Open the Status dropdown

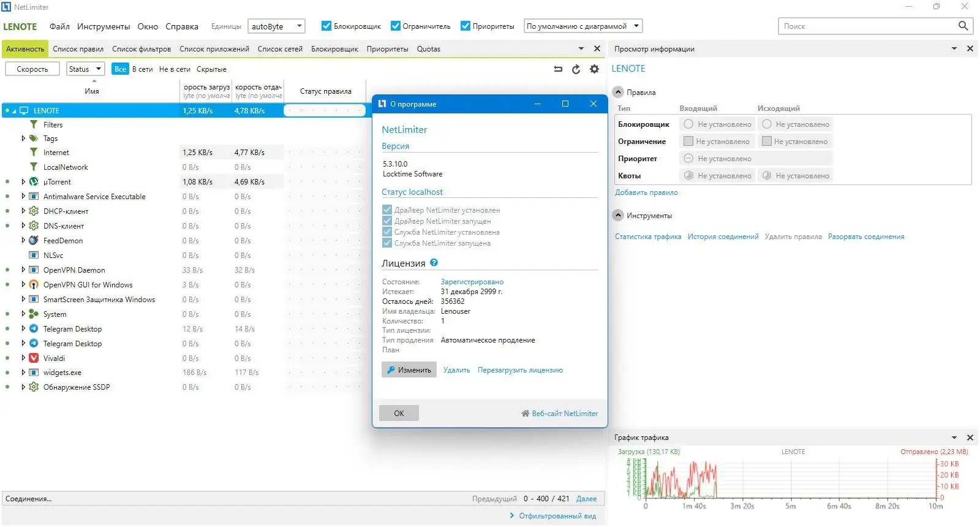point(85,69)
